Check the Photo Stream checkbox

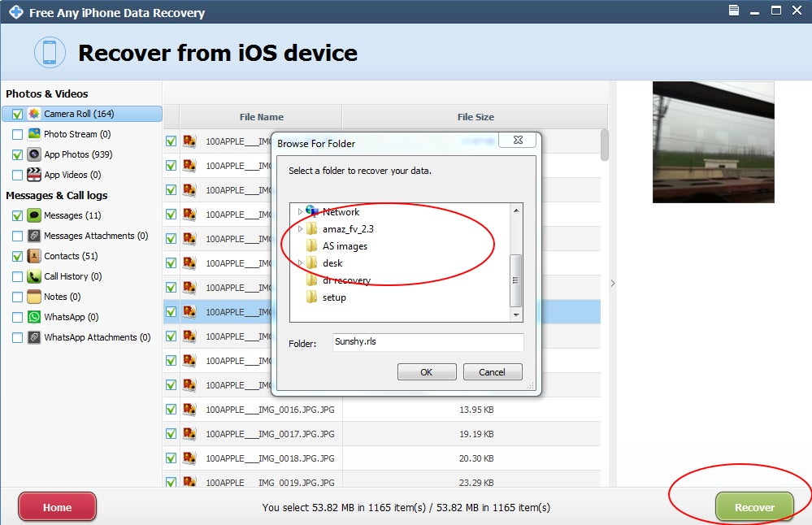[x=17, y=135]
